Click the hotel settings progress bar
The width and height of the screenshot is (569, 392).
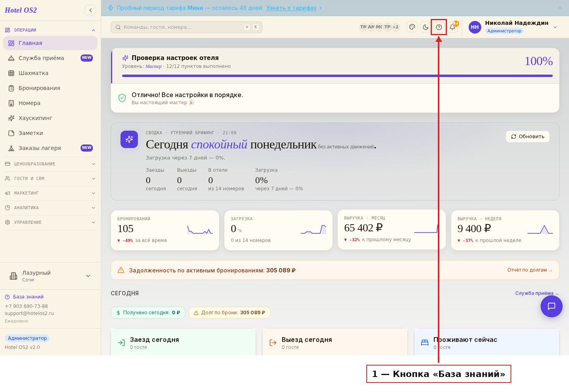pos(337,76)
